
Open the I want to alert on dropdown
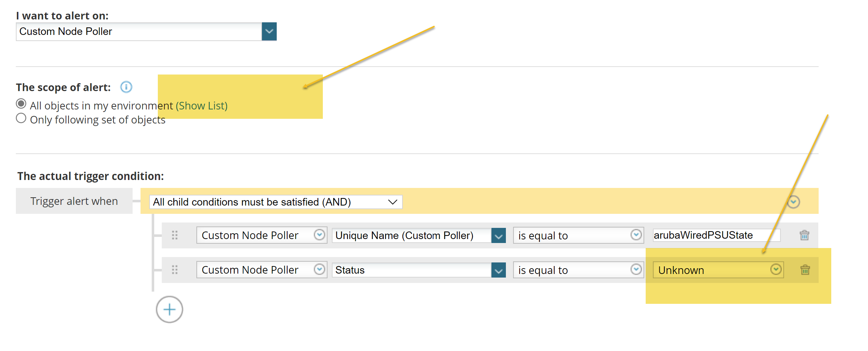coord(269,32)
